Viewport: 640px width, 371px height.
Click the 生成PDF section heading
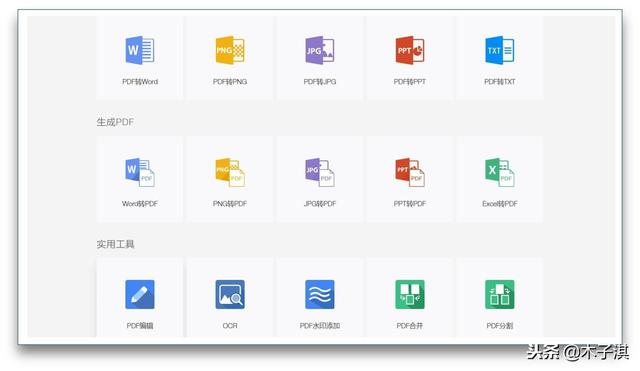click(x=115, y=122)
